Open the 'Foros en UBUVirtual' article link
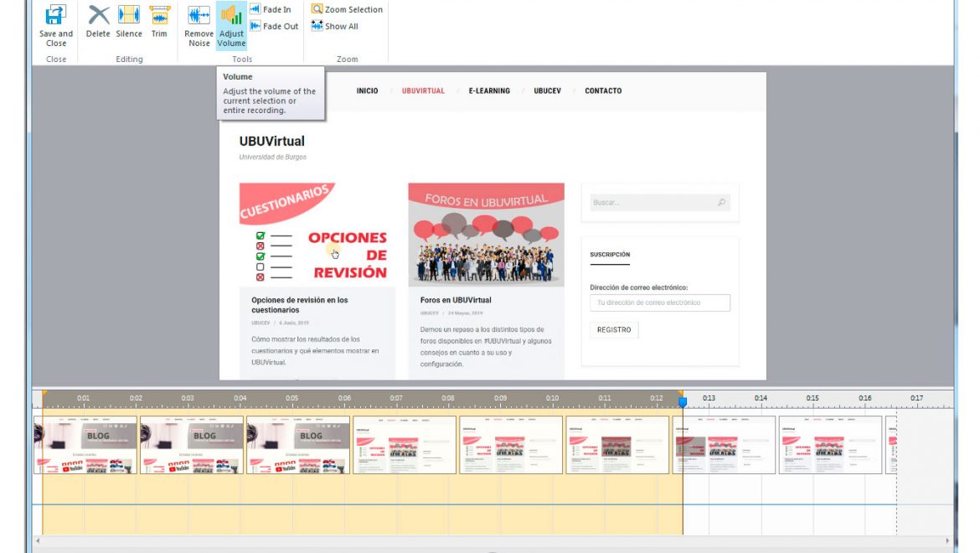Viewport: 980px width, 553px height. (456, 300)
